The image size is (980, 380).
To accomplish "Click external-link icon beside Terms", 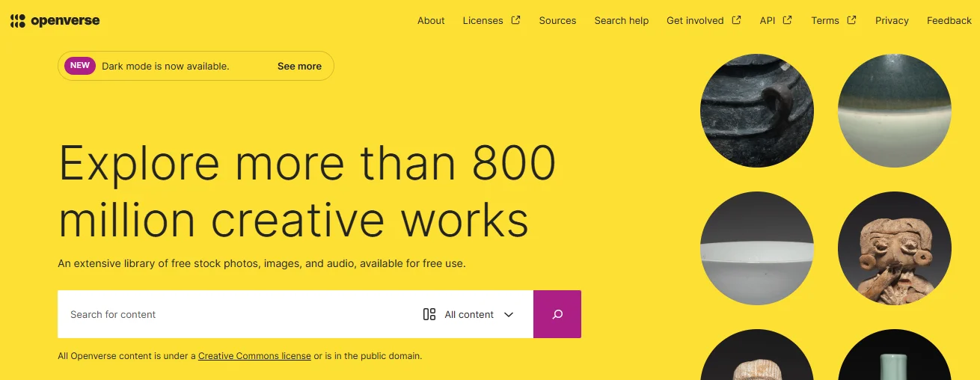I will [851, 20].
